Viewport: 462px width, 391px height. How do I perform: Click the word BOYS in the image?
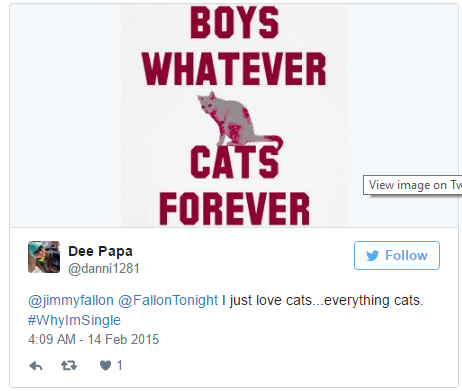(234, 22)
